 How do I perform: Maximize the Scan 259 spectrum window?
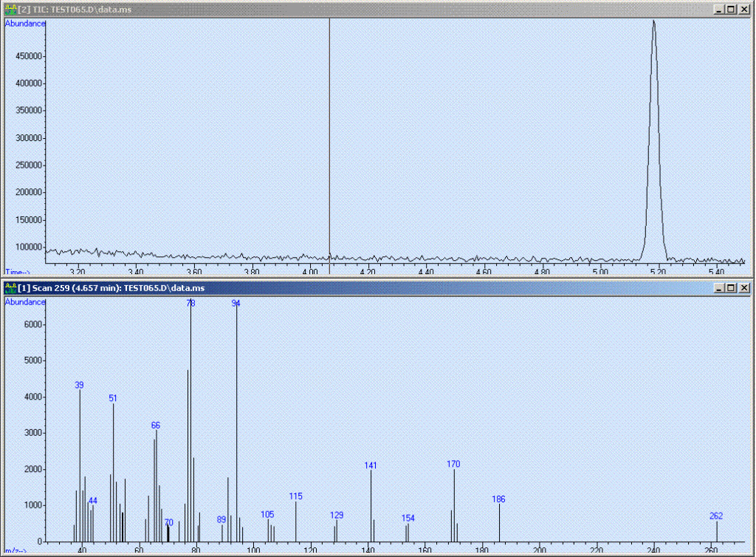coord(731,287)
